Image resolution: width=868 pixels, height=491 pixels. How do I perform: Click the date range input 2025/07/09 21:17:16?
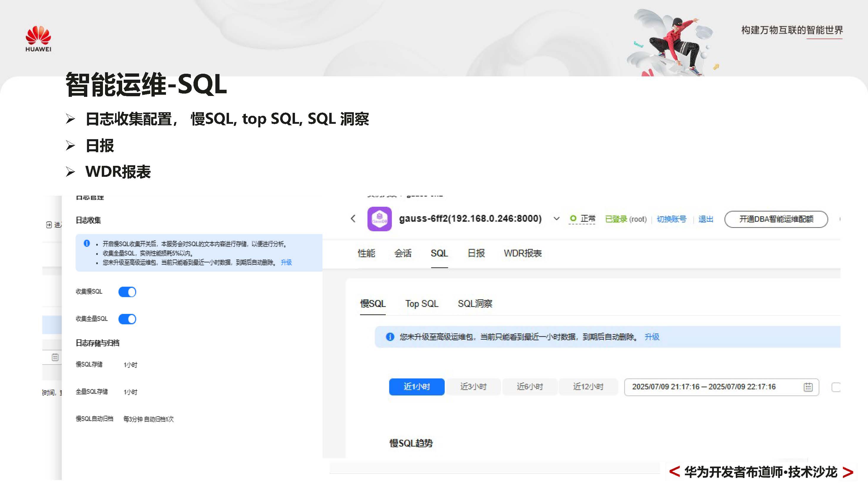722,387
